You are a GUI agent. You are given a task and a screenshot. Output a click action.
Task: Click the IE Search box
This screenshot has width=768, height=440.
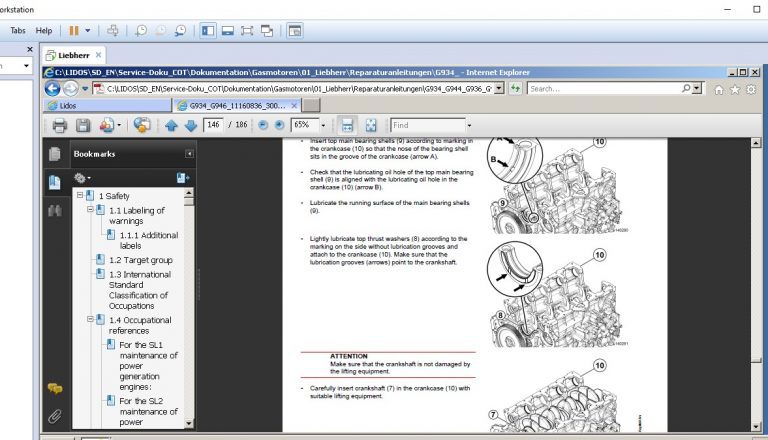(603, 89)
